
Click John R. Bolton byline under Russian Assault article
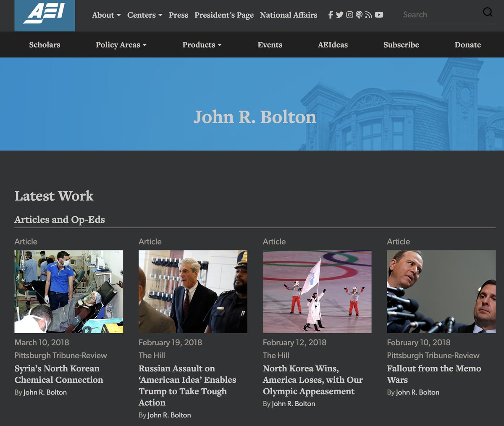(x=169, y=415)
